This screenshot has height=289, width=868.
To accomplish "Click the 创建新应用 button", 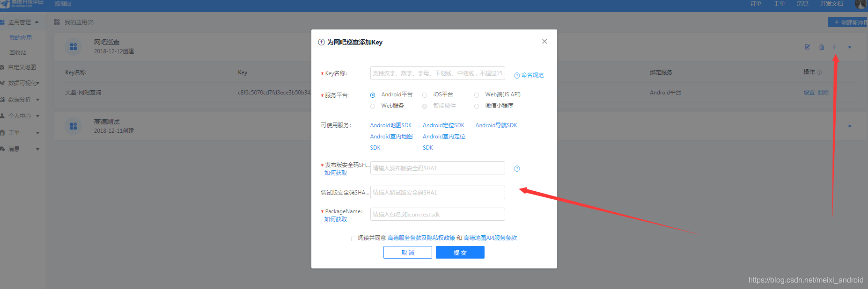I will [x=848, y=22].
